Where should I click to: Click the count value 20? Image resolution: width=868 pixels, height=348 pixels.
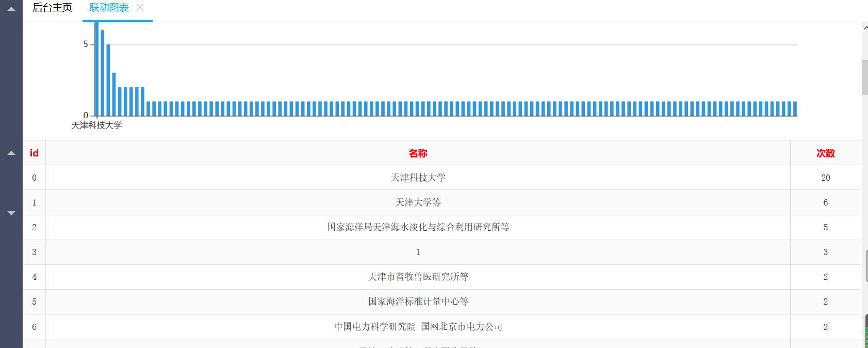pos(825,178)
